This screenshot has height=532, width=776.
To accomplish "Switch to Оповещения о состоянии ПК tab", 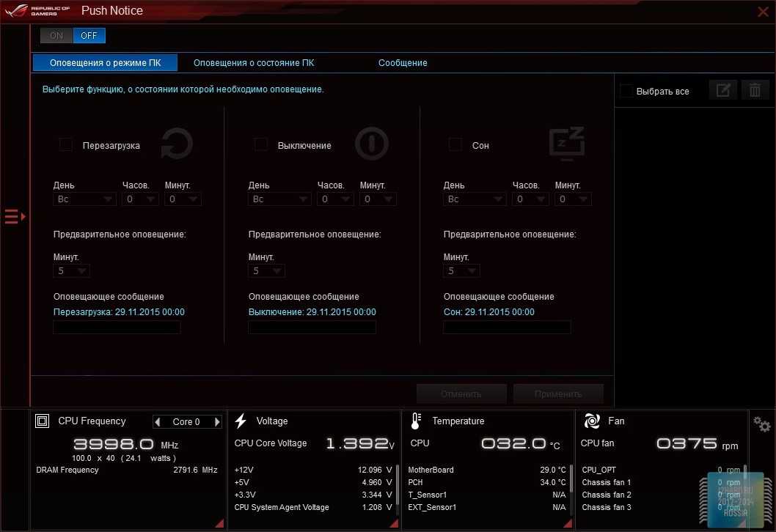I will [254, 63].
